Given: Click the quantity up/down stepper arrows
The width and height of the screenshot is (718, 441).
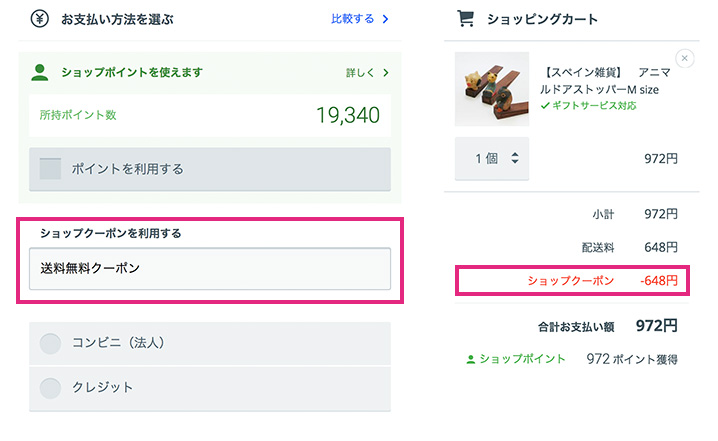Looking at the screenshot, I should click(x=515, y=158).
